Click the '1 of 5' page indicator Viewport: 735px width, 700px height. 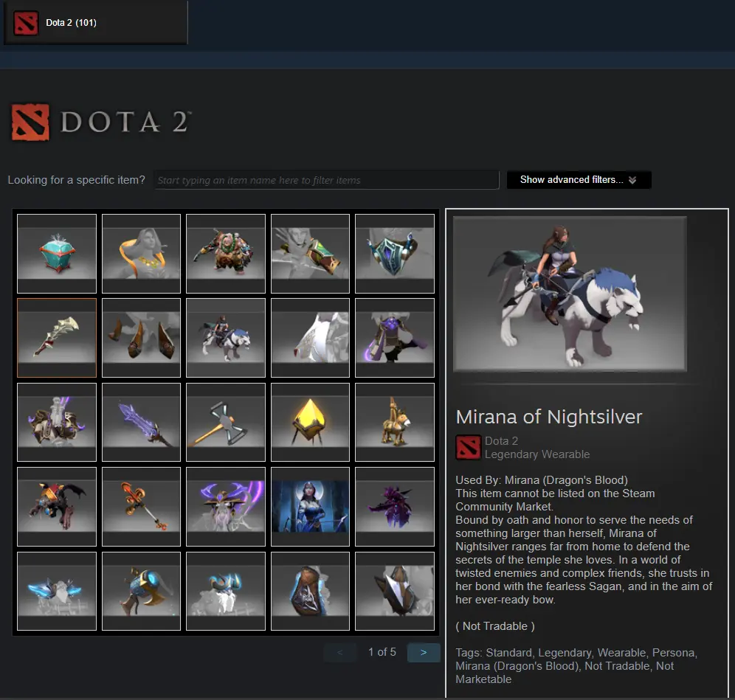coord(382,652)
